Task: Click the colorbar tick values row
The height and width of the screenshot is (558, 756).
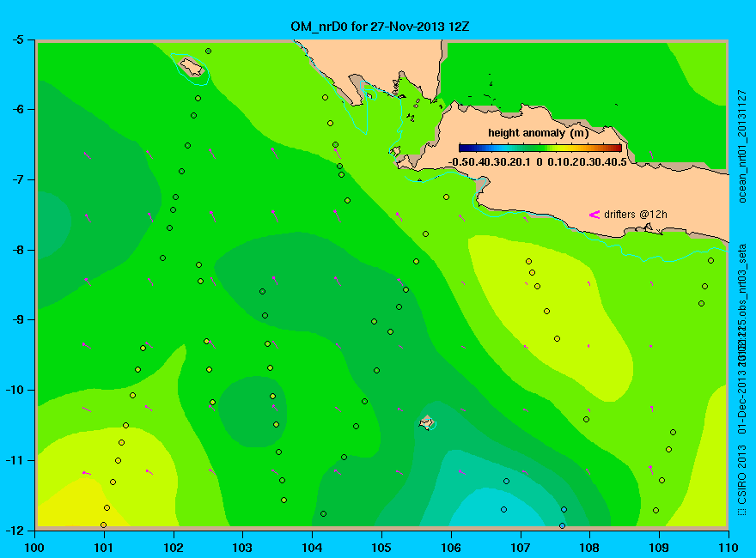Action: click(x=538, y=162)
